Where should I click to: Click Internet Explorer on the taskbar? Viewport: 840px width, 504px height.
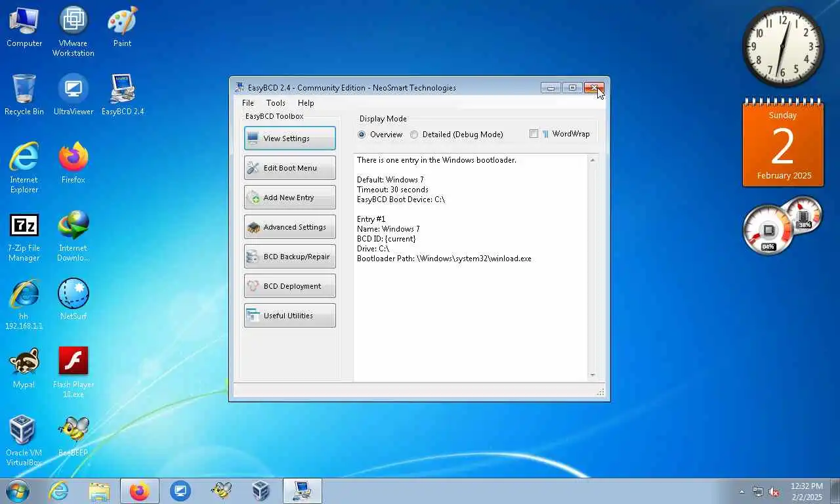coord(58,491)
